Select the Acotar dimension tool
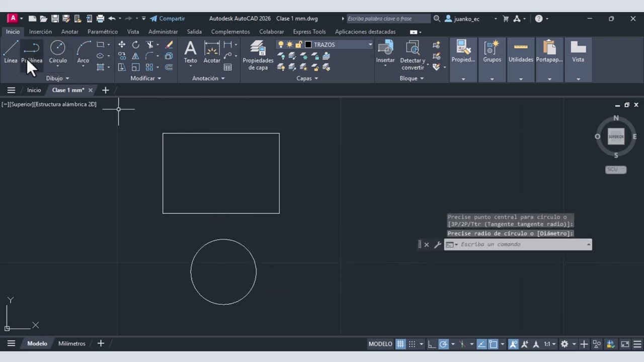Screen dimensions: 644x362 (212, 52)
